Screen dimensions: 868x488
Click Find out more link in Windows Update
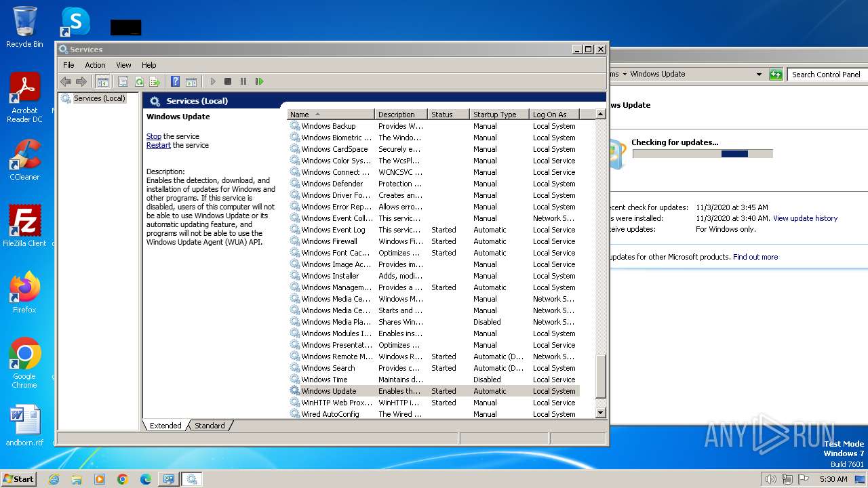[x=755, y=257]
